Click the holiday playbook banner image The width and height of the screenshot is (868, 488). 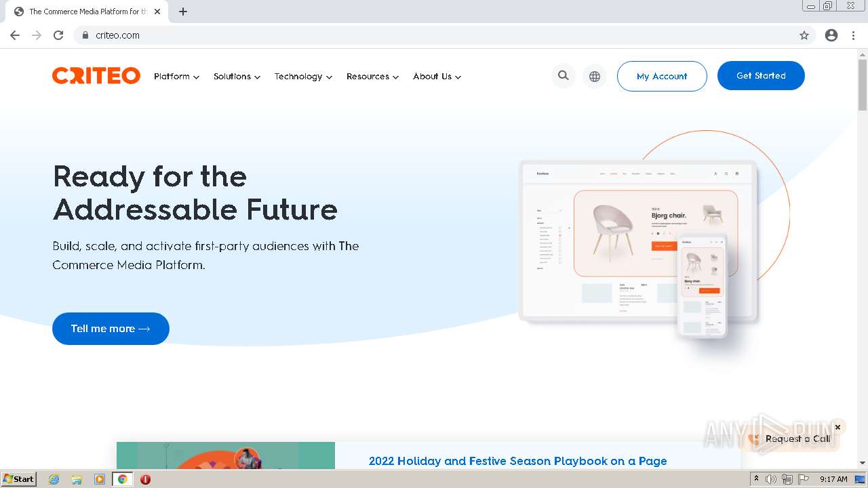226,455
